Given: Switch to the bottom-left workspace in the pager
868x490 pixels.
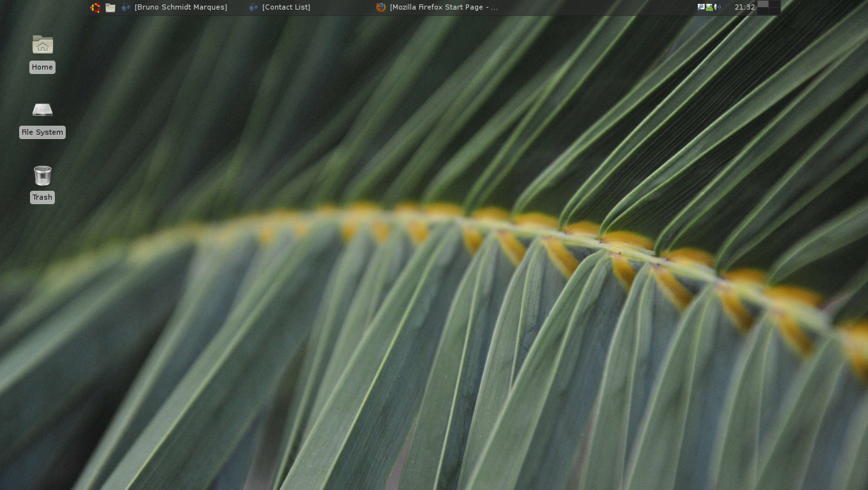Looking at the screenshot, I should tap(763, 11).
